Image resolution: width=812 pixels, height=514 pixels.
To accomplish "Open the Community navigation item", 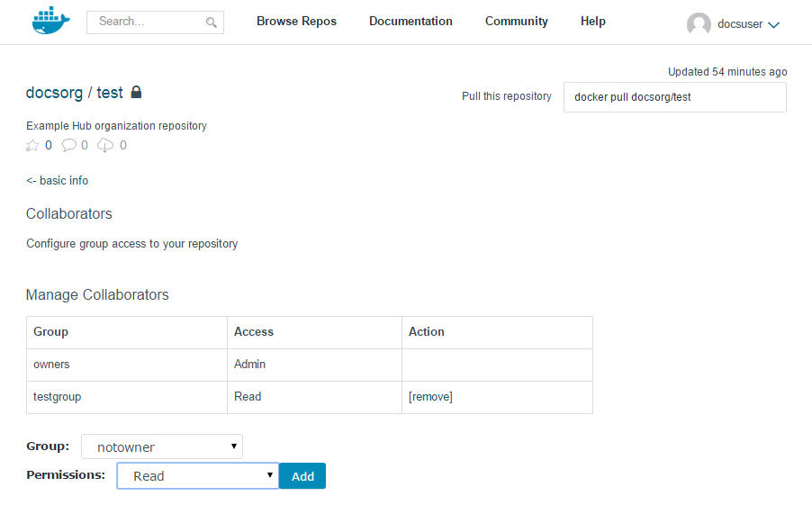I will click(516, 22).
